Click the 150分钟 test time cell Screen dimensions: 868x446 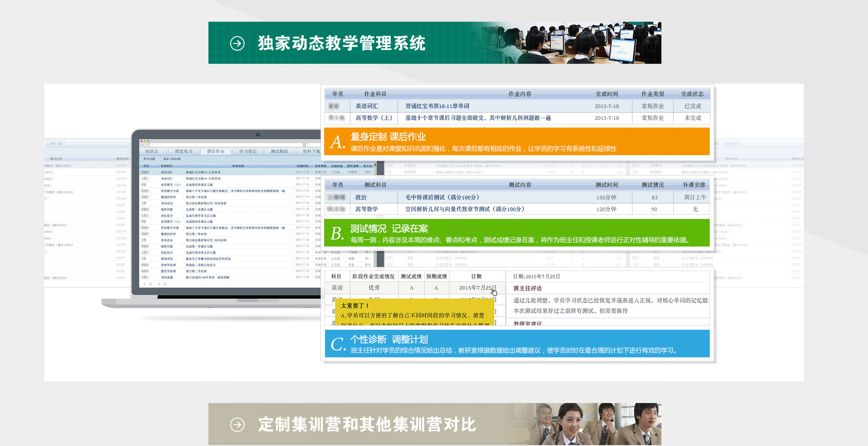606,198
